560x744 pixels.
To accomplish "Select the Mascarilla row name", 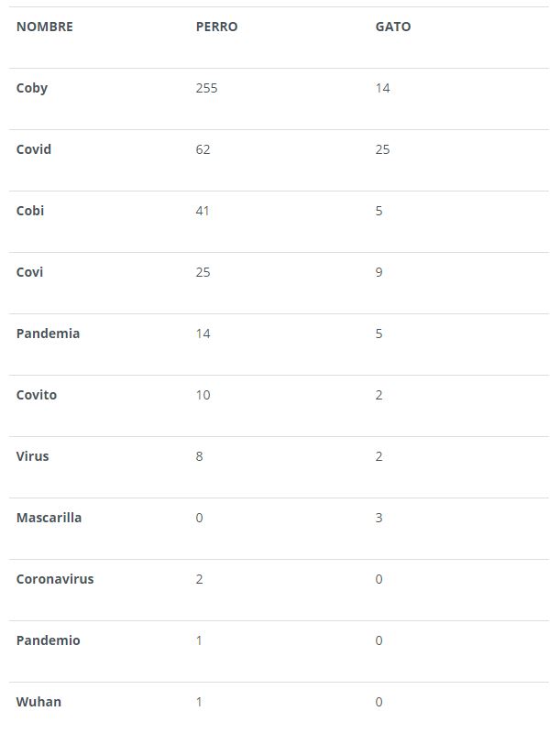I will tap(49, 518).
